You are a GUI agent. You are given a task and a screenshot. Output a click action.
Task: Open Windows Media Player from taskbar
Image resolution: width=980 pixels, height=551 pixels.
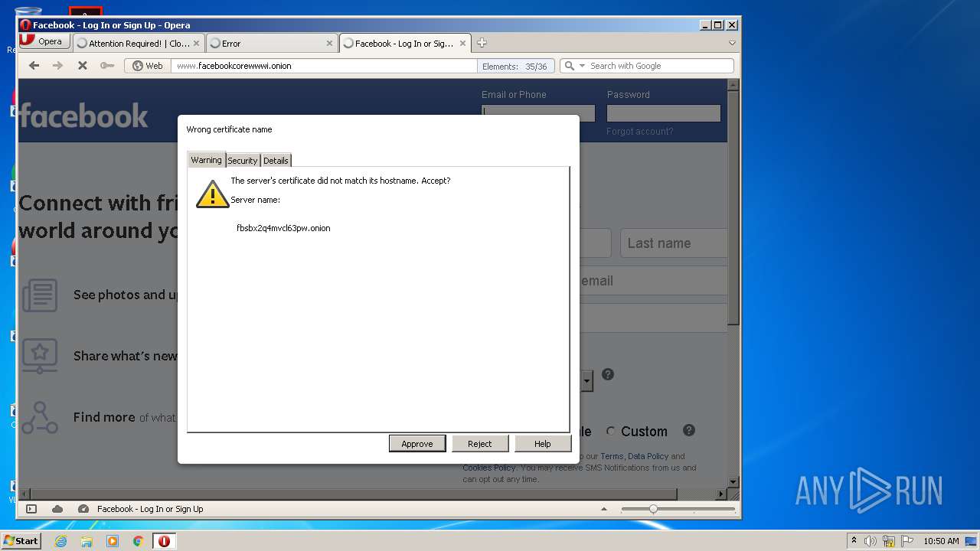(113, 541)
